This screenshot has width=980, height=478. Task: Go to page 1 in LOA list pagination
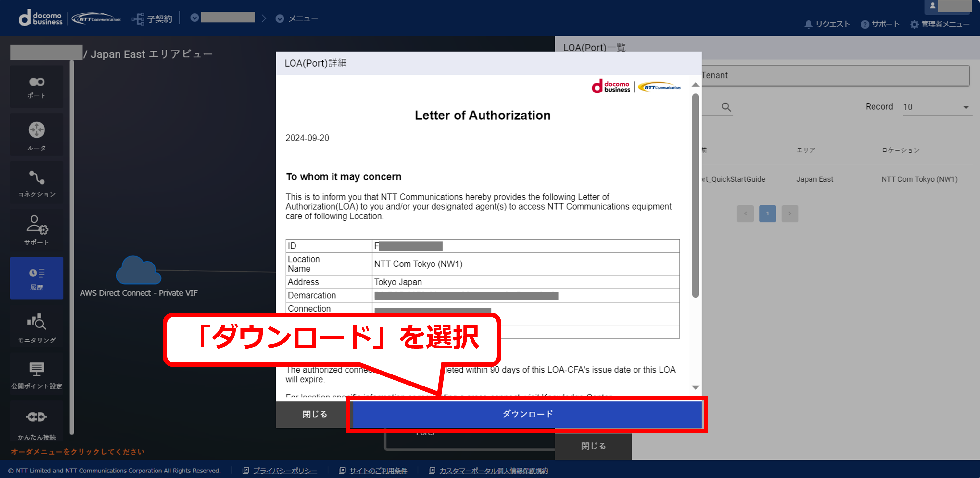tap(767, 213)
